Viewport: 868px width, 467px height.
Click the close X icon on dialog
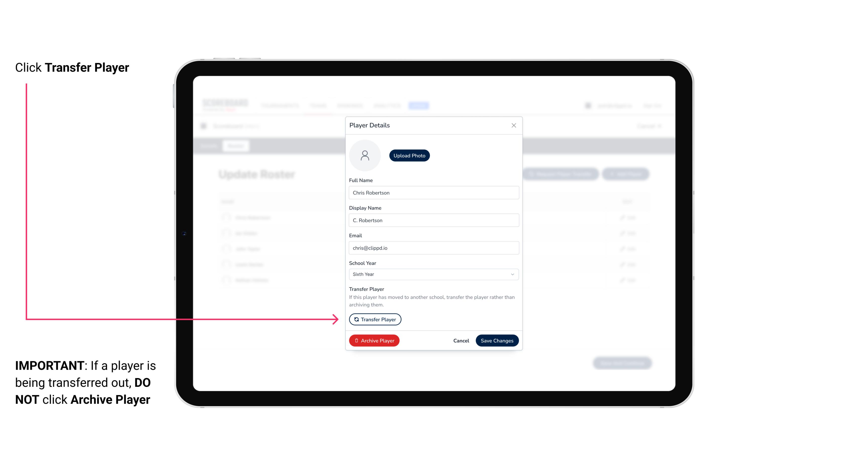[514, 125]
